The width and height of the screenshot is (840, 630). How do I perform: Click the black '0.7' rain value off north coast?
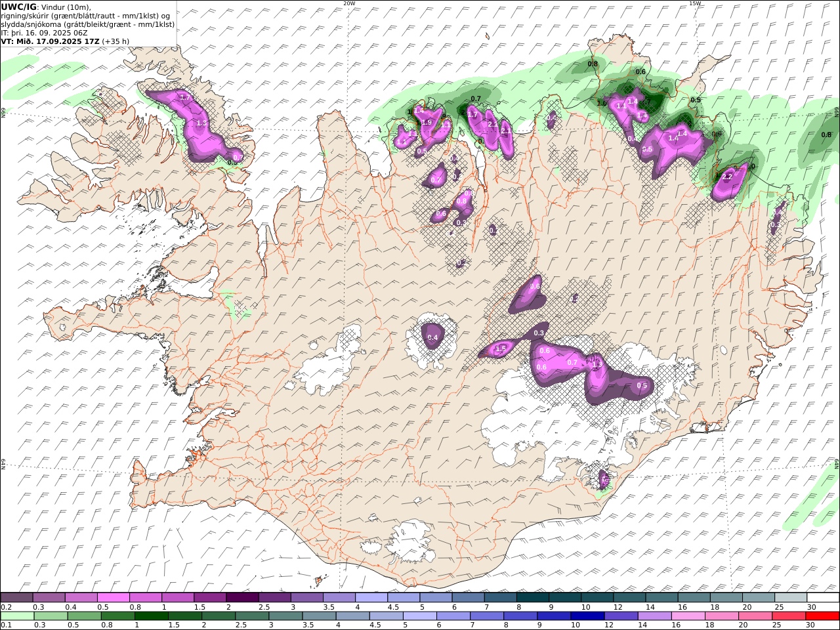(476, 98)
